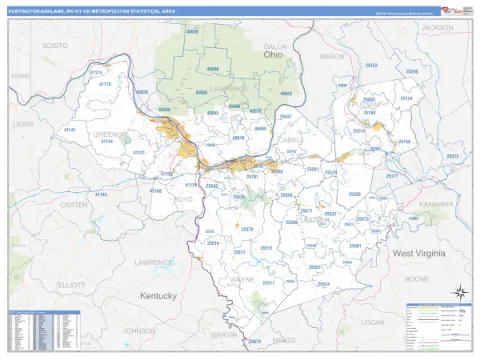Click the GREENUP county label
This screenshot has width=480, height=360.
[110, 134]
